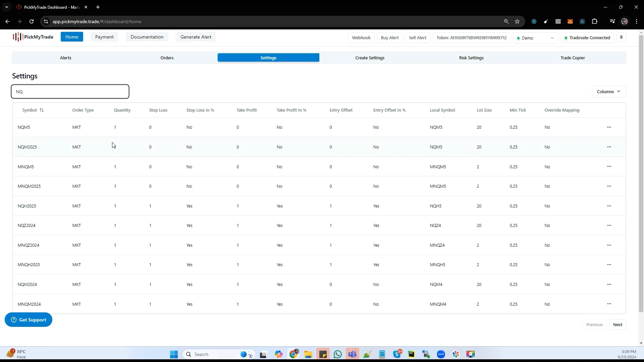Click the Sell Alert button
The height and width of the screenshot is (362, 644).
418,38
